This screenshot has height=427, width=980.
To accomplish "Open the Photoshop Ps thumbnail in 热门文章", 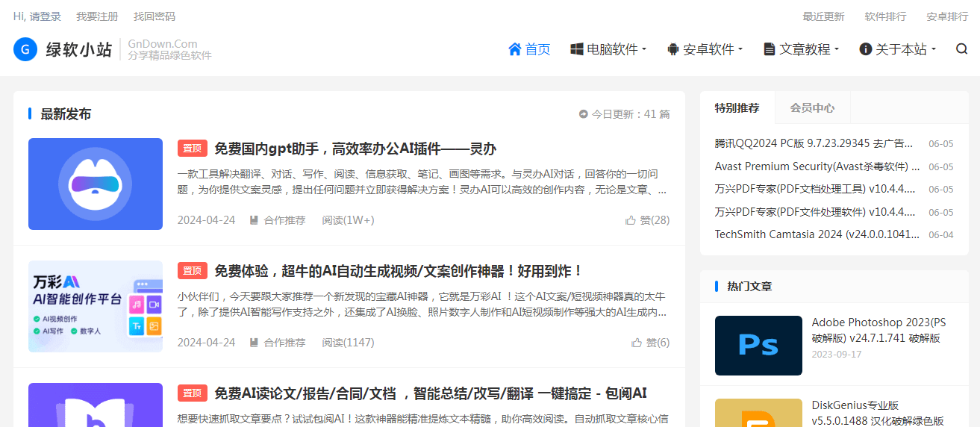I will point(758,345).
